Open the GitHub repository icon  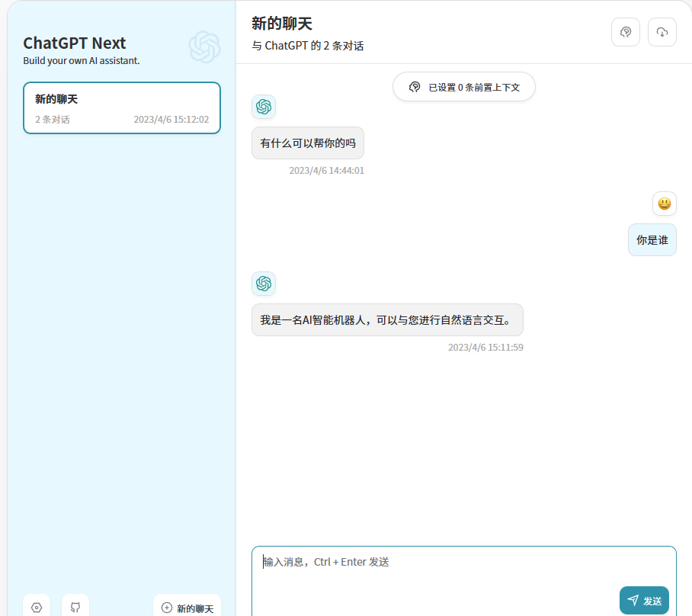tap(75, 607)
